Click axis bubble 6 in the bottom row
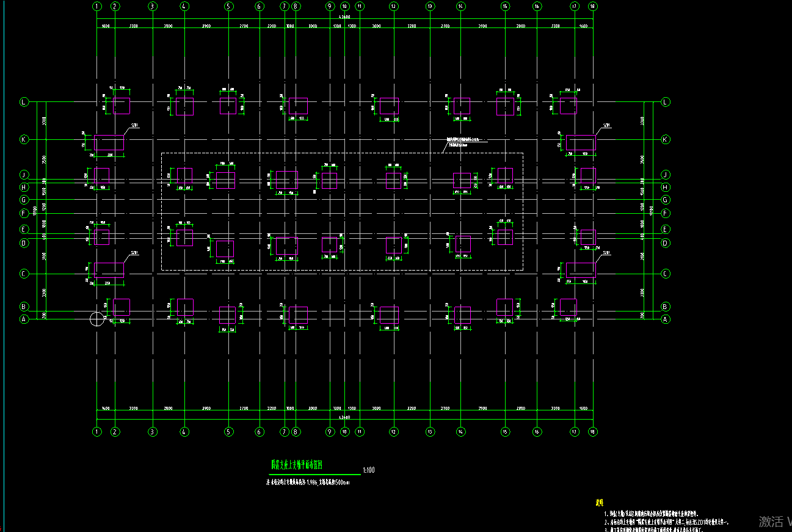This screenshot has height=532, width=792. click(260, 432)
